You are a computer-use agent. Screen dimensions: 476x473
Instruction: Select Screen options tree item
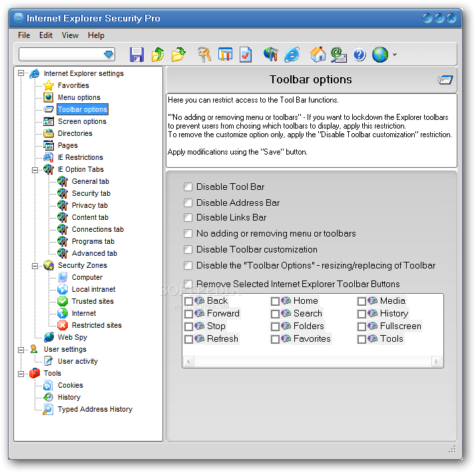pyautogui.click(x=82, y=121)
